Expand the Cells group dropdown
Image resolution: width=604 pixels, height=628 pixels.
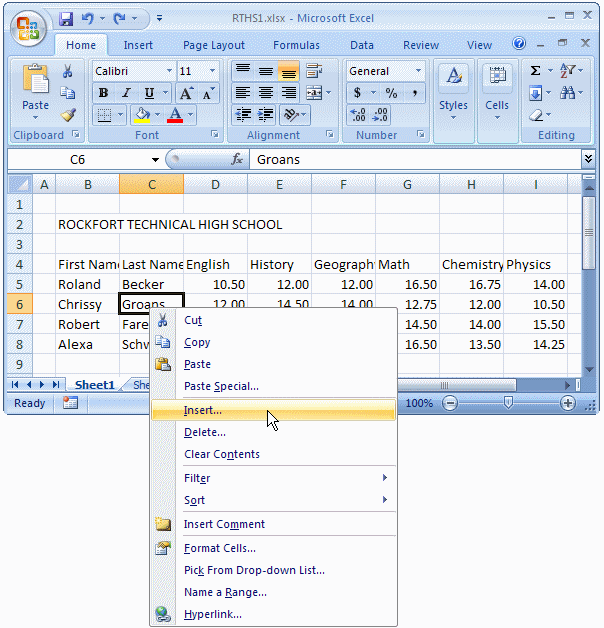[x=497, y=99]
